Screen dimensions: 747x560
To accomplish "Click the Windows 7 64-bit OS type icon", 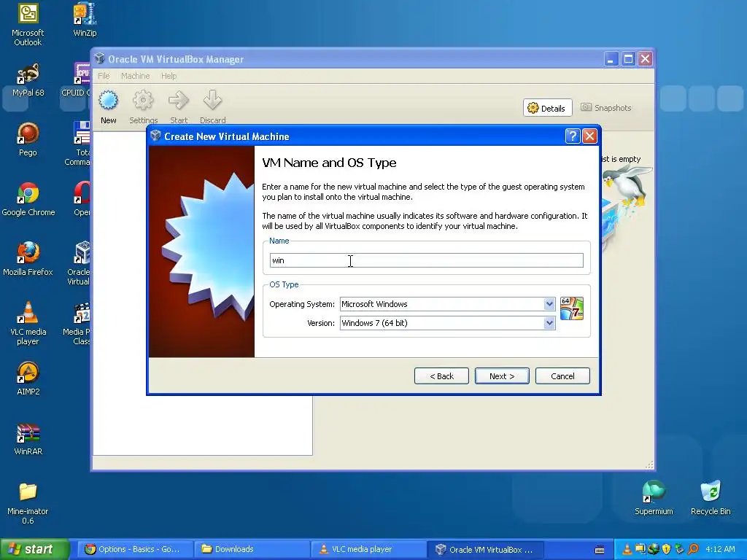I will coord(572,308).
